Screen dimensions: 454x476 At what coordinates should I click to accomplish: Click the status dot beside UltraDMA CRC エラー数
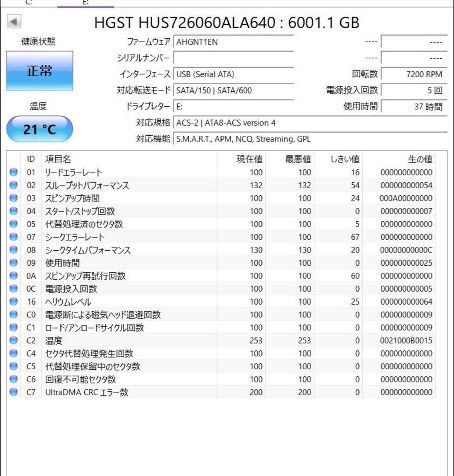(x=14, y=392)
